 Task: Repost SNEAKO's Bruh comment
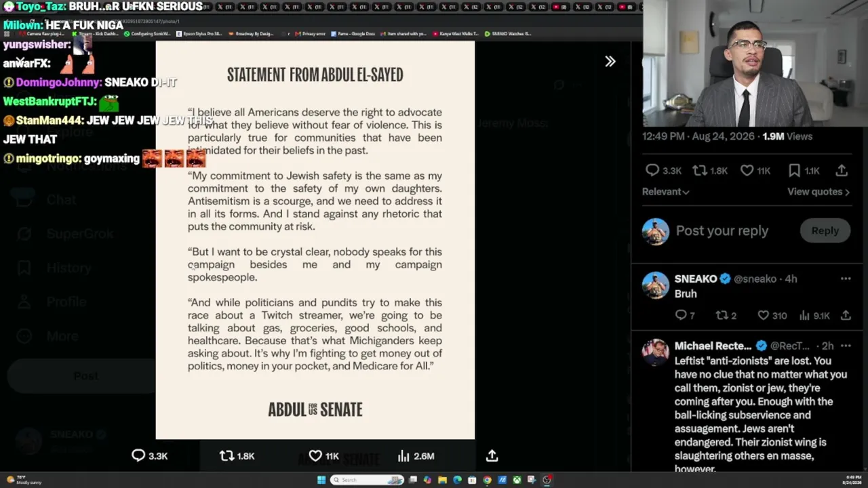click(722, 315)
